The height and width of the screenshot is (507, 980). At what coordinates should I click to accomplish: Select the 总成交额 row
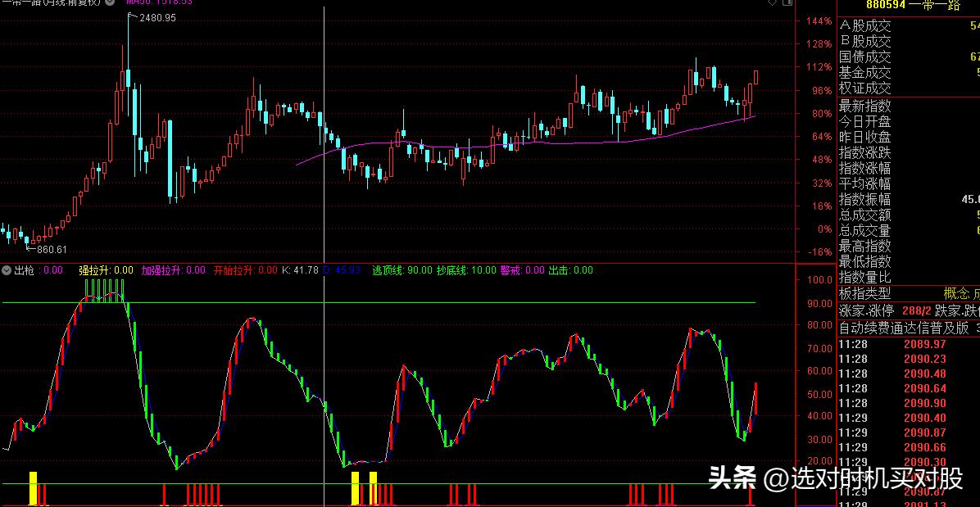click(909, 215)
